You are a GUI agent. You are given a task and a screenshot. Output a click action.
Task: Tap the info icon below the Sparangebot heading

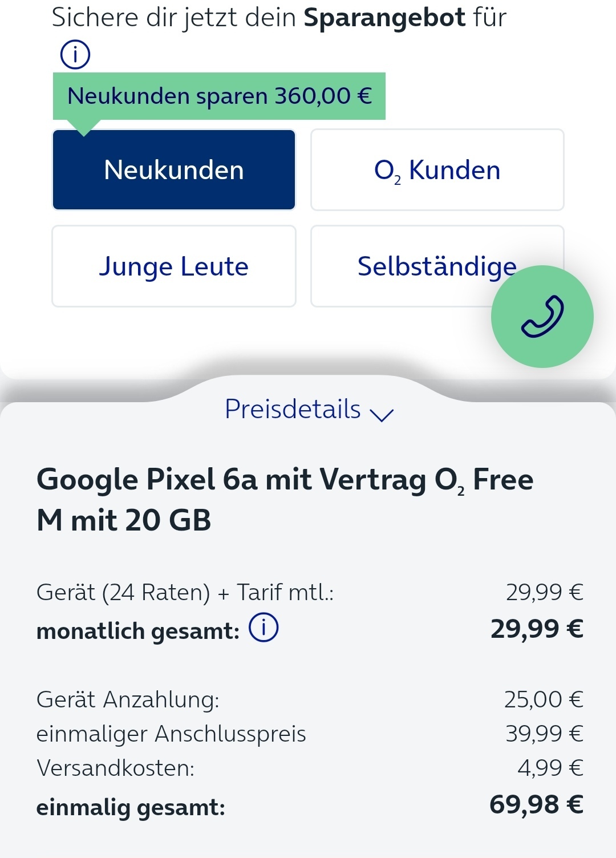click(75, 55)
